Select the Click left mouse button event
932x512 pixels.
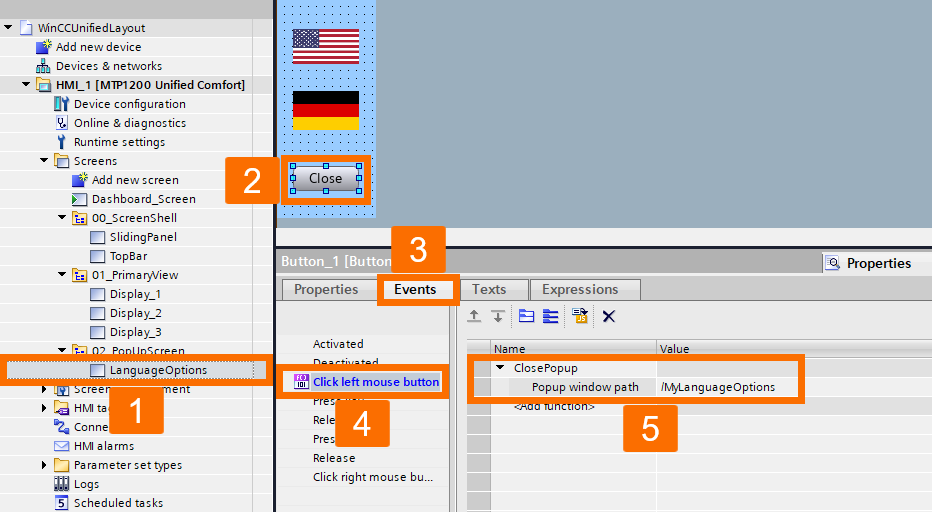pyautogui.click(x=376, y=382)
